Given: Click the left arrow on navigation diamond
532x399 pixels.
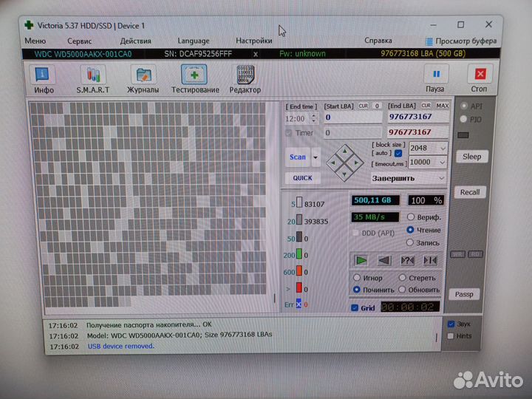Looking at the screenshot, I should 333,163.
